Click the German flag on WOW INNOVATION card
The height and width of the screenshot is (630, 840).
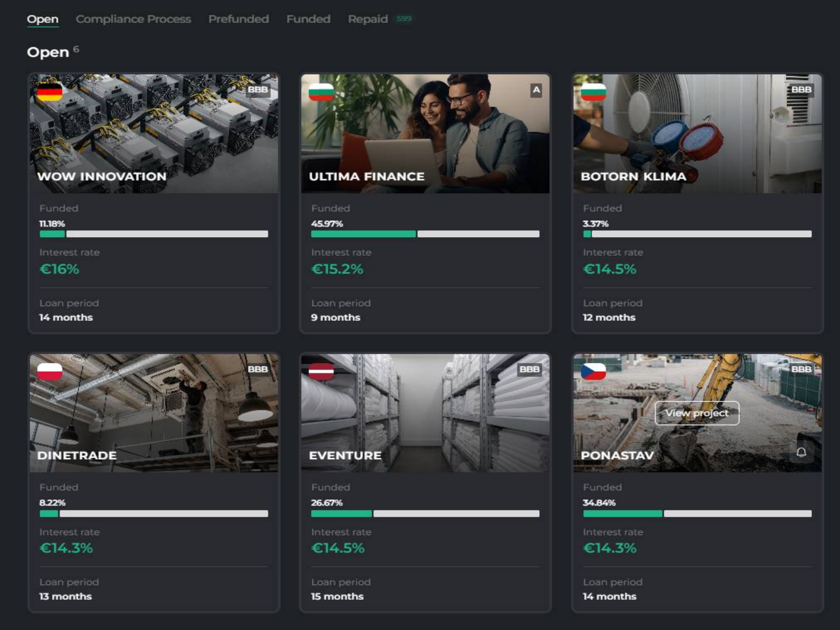[50, 92]
